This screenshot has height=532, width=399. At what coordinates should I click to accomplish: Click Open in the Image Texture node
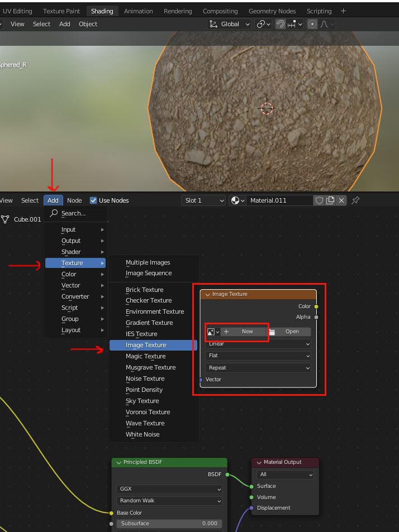tap(292, 332)
